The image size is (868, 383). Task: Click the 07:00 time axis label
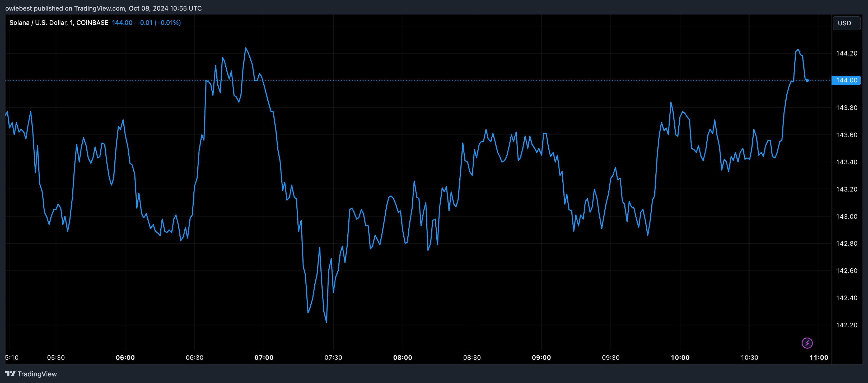pos(264,357)
